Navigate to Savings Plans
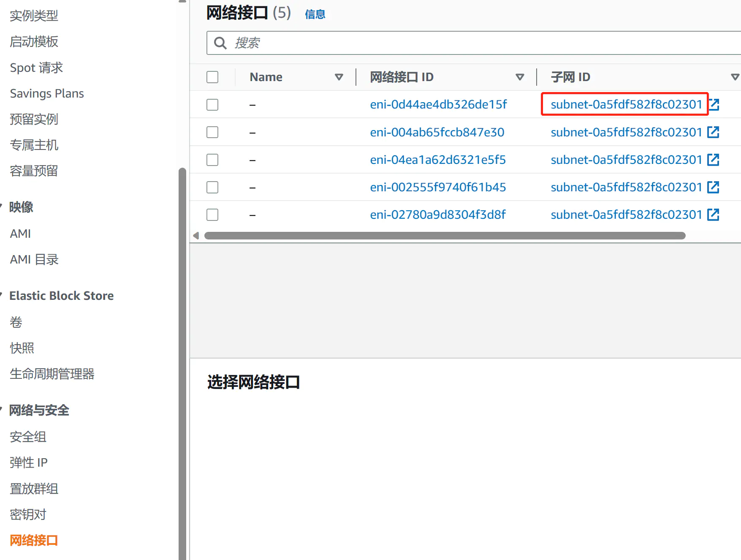The image size is (741, 560). tap(47, 93)
